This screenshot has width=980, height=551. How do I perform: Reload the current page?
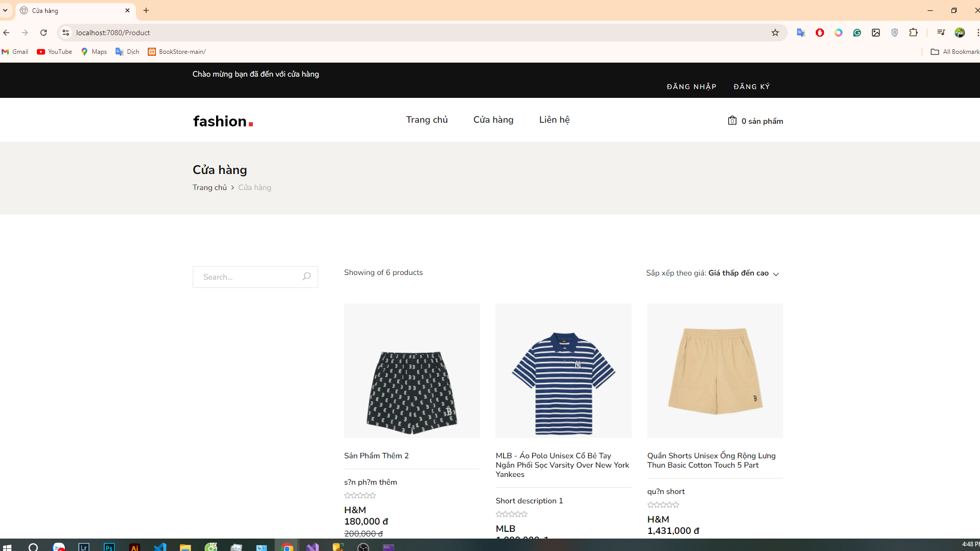coord(44,33)
